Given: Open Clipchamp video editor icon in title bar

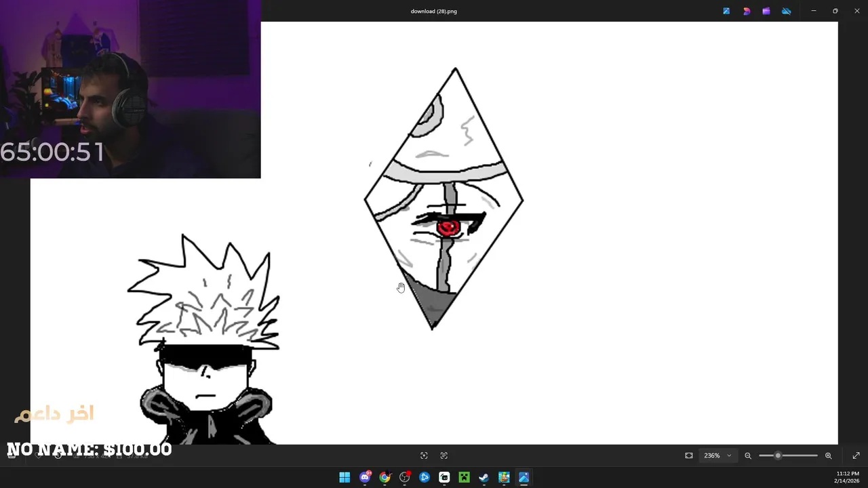Looking at the screenshot, I should tap(766, 11).
